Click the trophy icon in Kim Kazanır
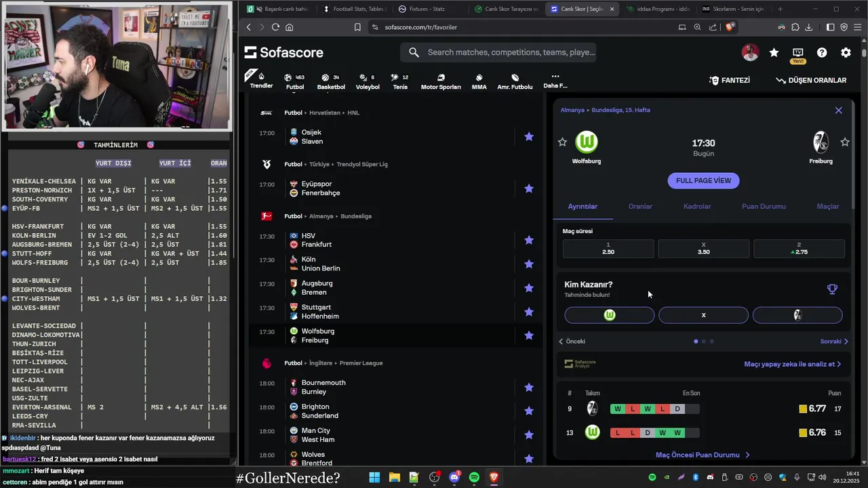The width and height of the screenshot is (868, 488). (832, 289)
